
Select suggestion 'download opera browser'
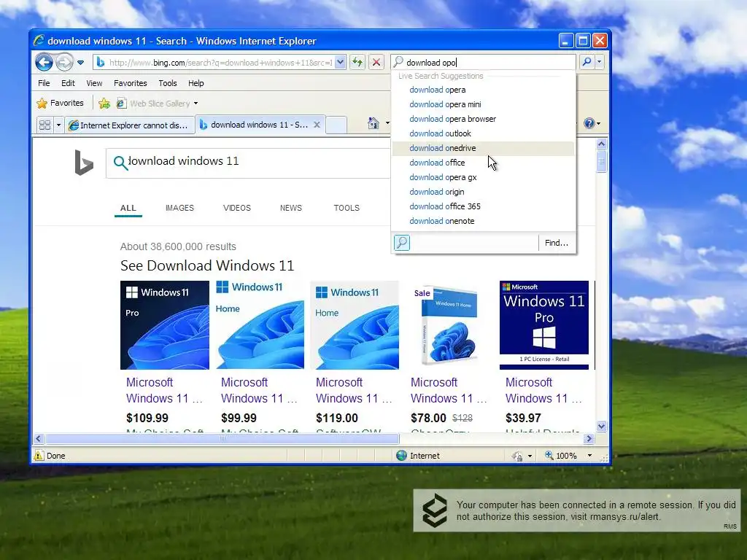[483, 119]
